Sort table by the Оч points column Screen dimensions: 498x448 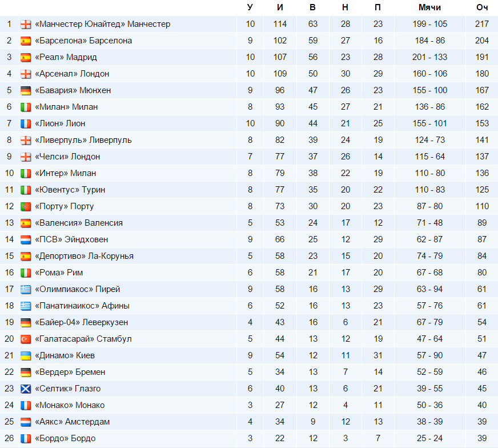[481, 7]
